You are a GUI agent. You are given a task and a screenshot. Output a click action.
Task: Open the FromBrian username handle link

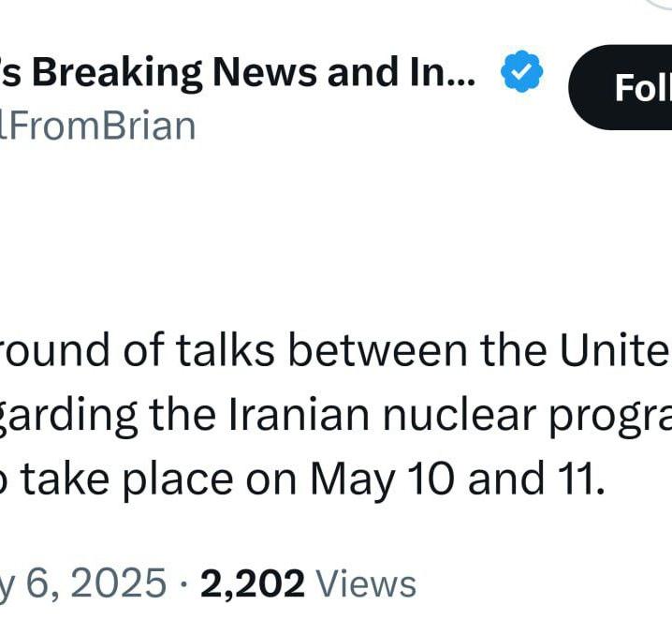pyautogui.click(x=97, y=126)
